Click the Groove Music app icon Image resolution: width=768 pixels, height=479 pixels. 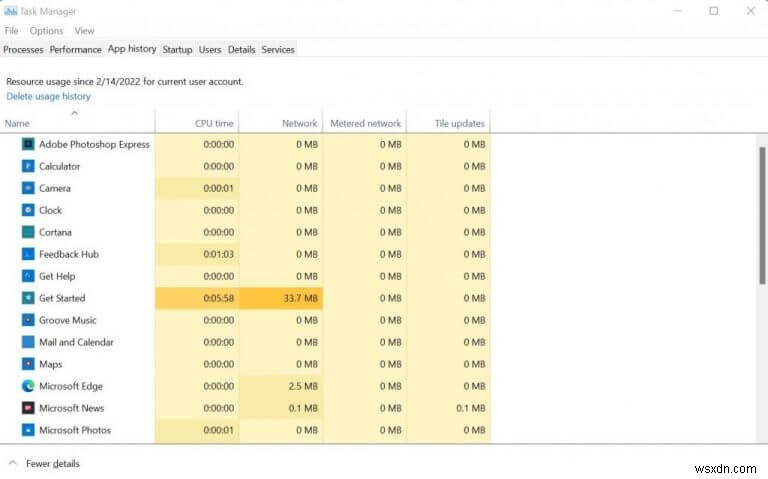coord(28,320)
